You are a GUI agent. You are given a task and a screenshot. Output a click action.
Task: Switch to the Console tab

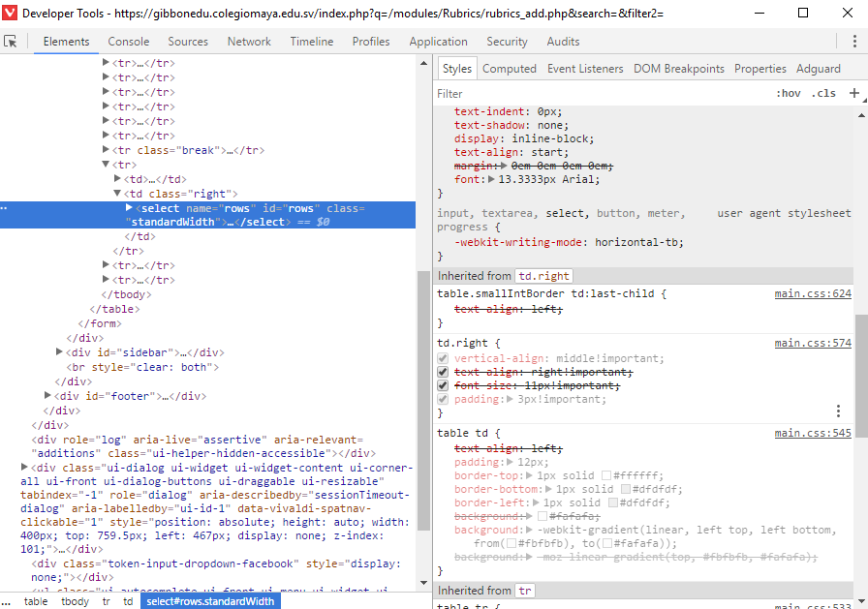tap(129, 42)
